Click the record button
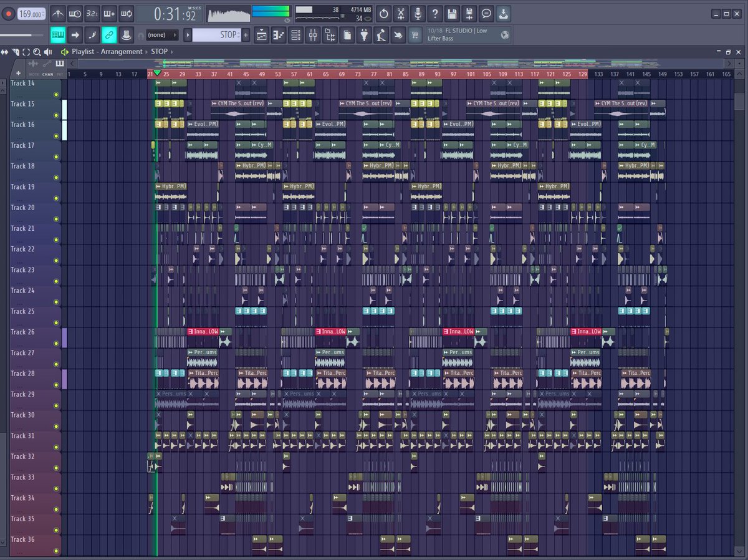 pos(9,13)
